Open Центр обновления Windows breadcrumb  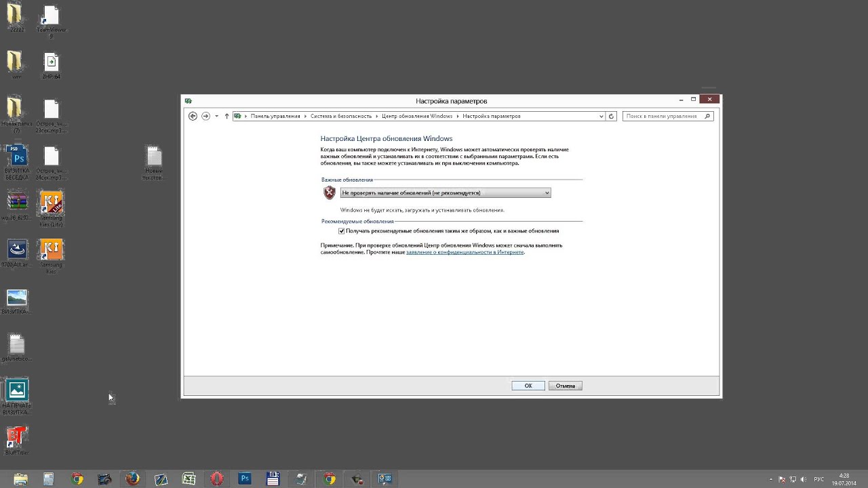417,116
